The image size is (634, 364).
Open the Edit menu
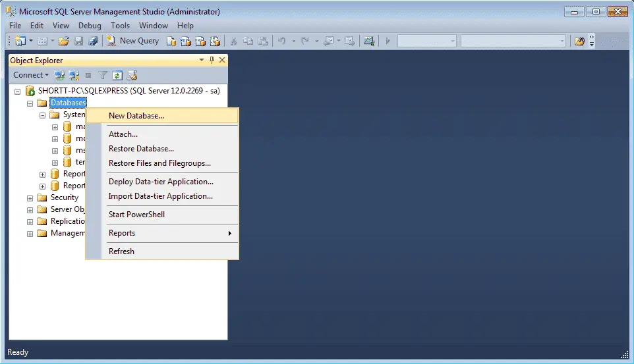37,26
